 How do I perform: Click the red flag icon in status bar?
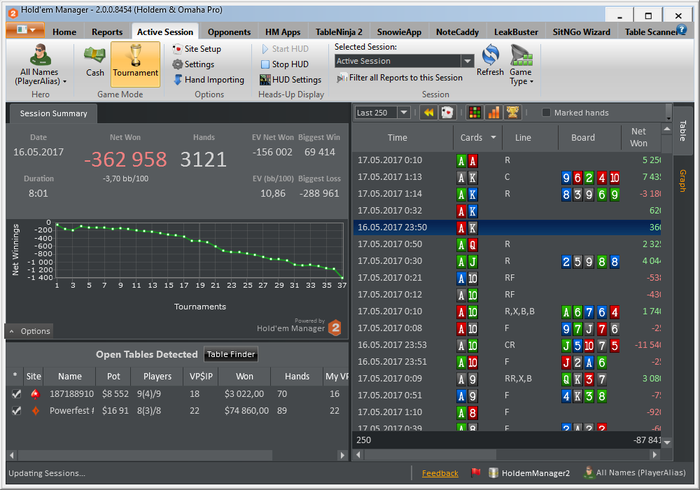(x=475, y=472)
